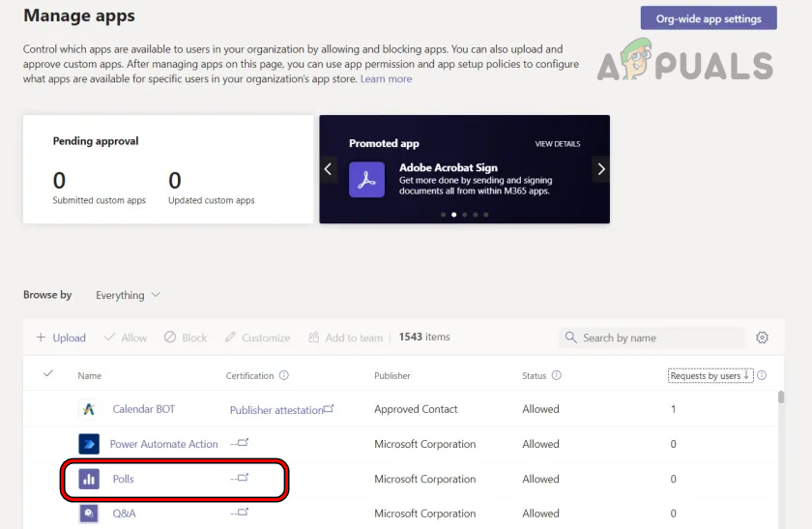Image resolution: width=812 pixels, height=529 pixels.
Task: Sort by Requests by users column
Action: (710, 375)
